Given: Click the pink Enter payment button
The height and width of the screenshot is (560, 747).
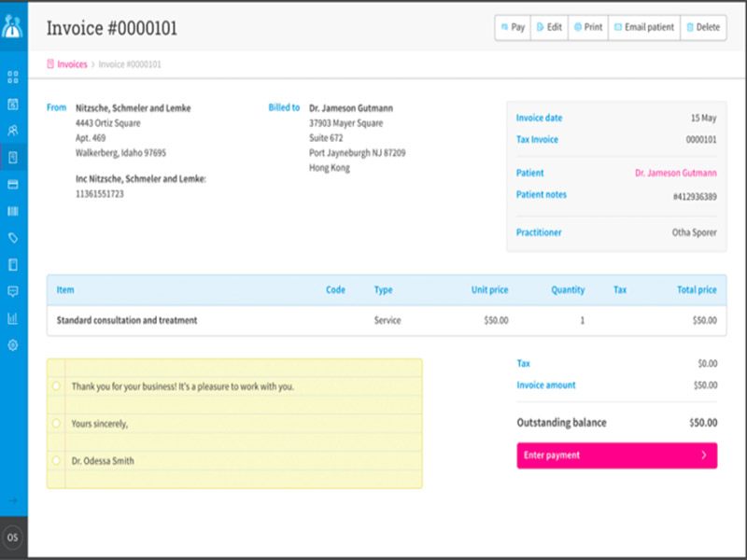Looking at the screenshot, I should tap(616, 455).
